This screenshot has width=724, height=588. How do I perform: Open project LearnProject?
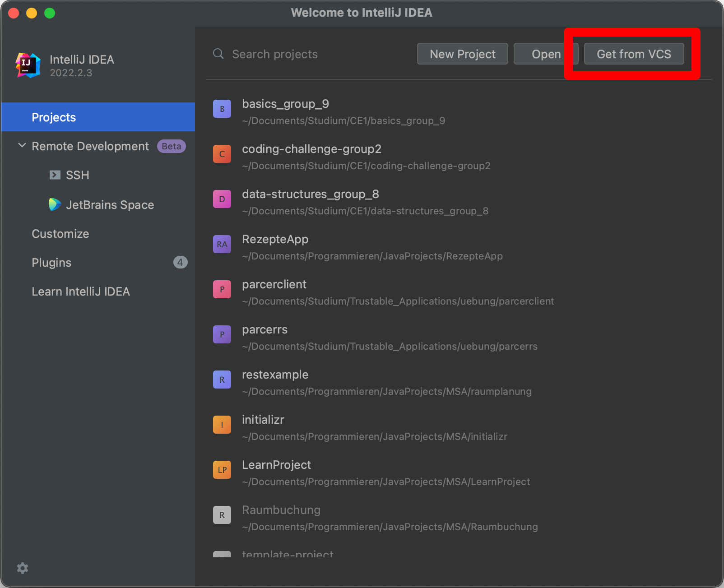point(276,465)
